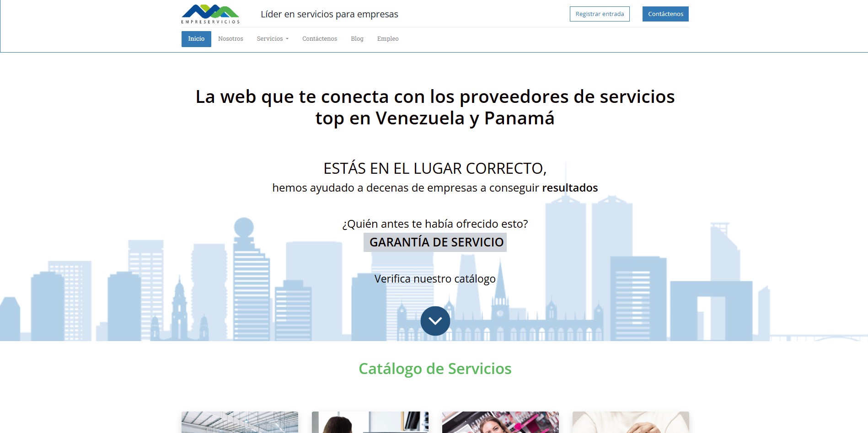This screenshot has height=433, width=868.
Task: Open the first catalog thumbnail with warehouse ceiling
Action: pyautogui.click(x=240, y=422)
